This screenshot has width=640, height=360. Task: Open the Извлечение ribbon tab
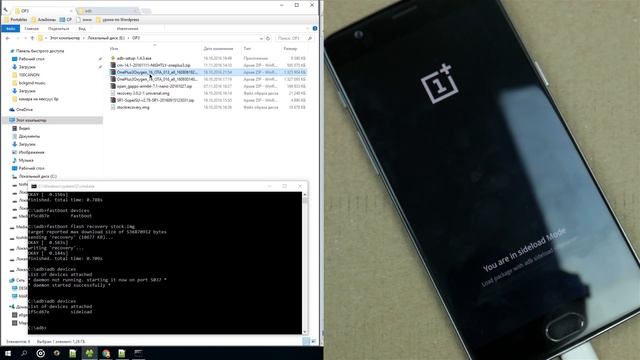click(127, 29)
